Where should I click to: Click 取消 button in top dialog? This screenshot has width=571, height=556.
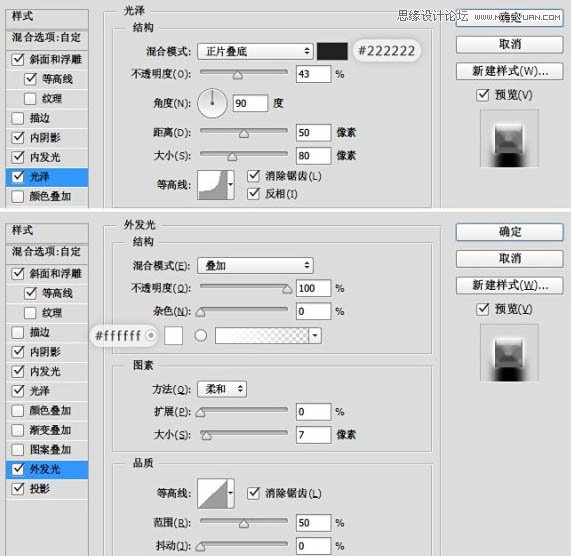(x=509, y=44)
